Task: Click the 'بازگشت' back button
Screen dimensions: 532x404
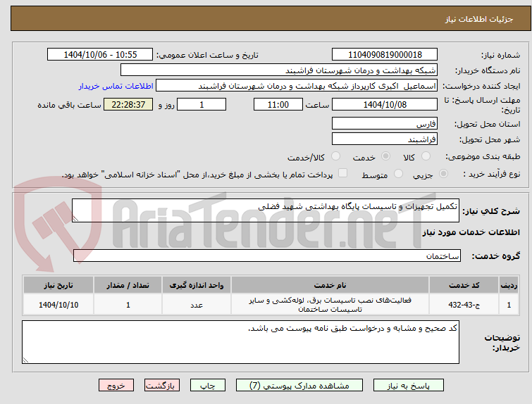Action: (162, 386)
